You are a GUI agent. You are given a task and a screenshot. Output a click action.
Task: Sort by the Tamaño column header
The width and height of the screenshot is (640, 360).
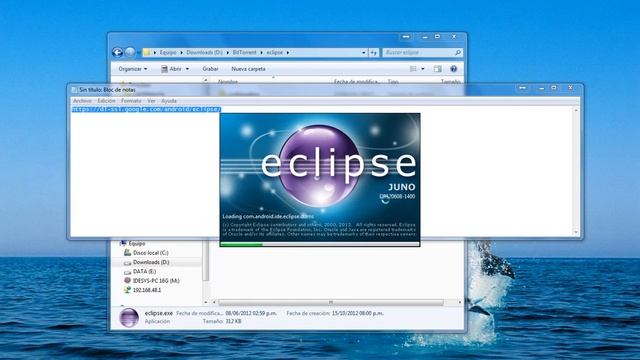450,82
